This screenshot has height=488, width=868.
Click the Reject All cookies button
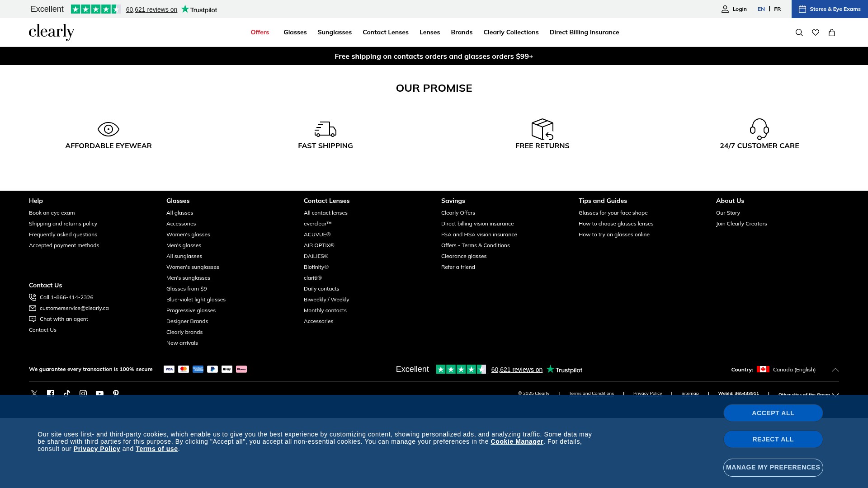(773, 439)
